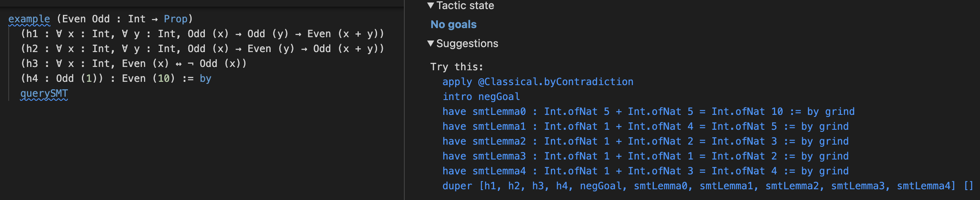Click the duper tactic suggestion line

[x=708, y=186]
